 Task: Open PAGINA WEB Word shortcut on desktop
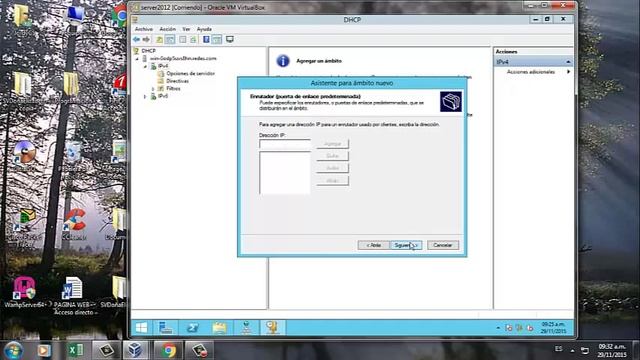74,296
